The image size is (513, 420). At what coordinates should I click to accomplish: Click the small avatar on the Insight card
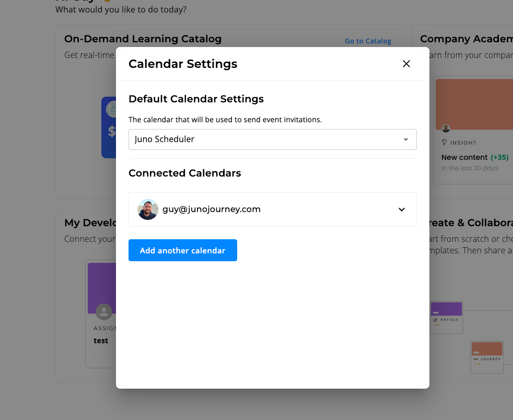pos(446,128)
